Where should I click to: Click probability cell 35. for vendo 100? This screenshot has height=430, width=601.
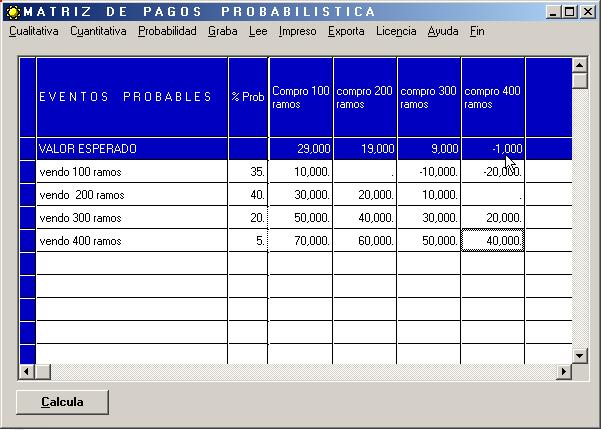(x=248, y=172)
